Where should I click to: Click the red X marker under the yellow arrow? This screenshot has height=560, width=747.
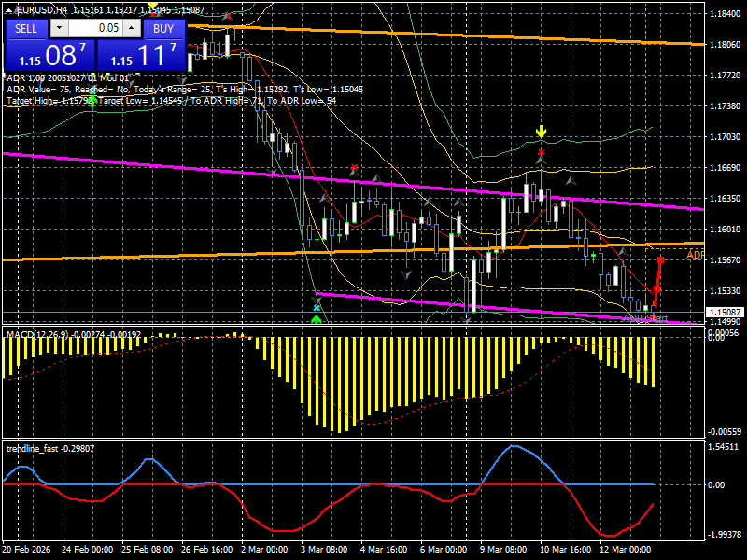click(x=541, y=152)
